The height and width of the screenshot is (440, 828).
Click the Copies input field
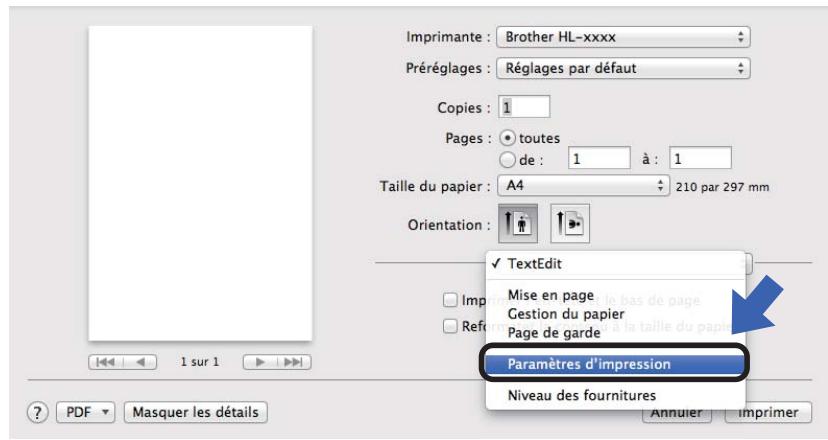pyautogui.click(x=524, y=107)
